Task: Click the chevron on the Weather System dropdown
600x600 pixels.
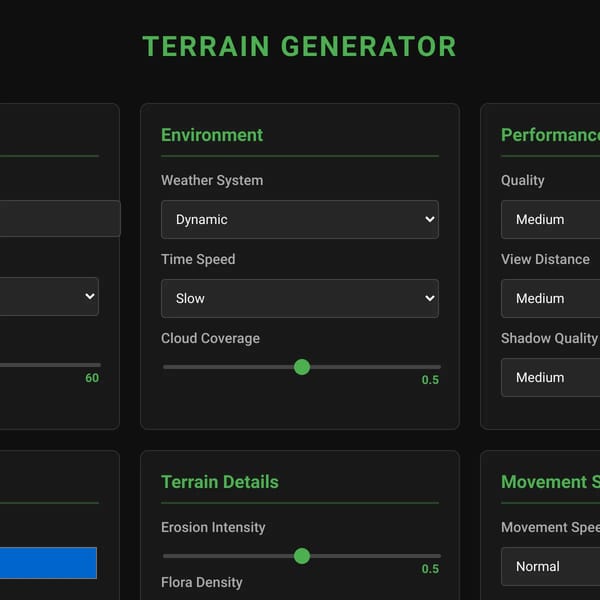Action: click(430, 219)
